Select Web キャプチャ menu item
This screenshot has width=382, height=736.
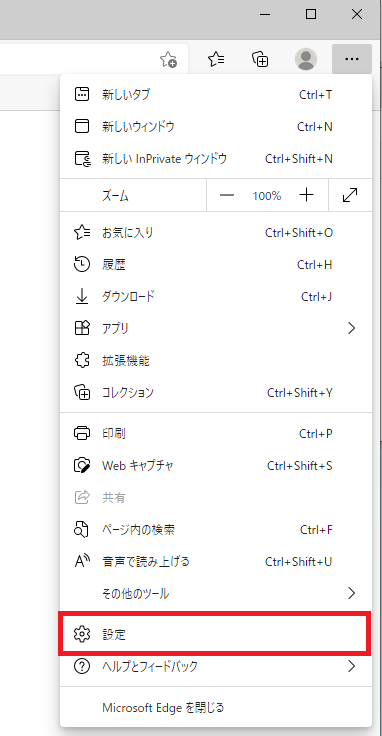216,466
